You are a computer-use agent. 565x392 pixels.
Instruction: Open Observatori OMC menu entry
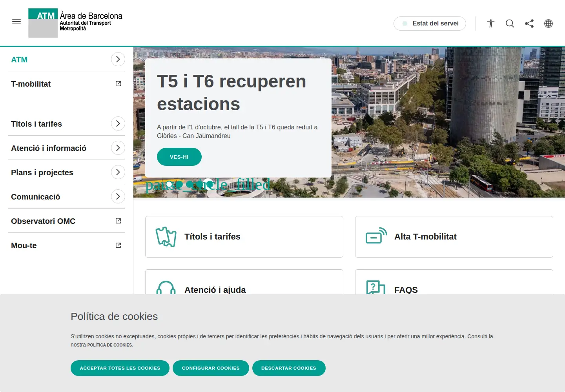43,221
